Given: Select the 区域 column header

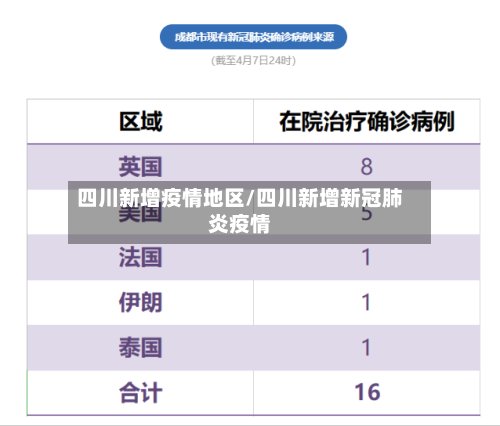Looking at the screenshot, I should [x=141, y=121].
